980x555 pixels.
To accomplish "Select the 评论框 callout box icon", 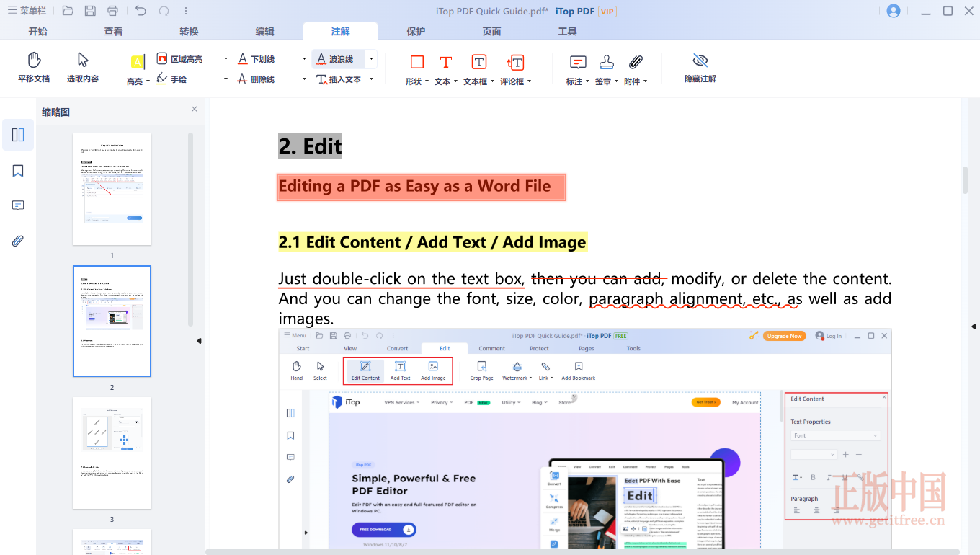I will coord(515,62).
